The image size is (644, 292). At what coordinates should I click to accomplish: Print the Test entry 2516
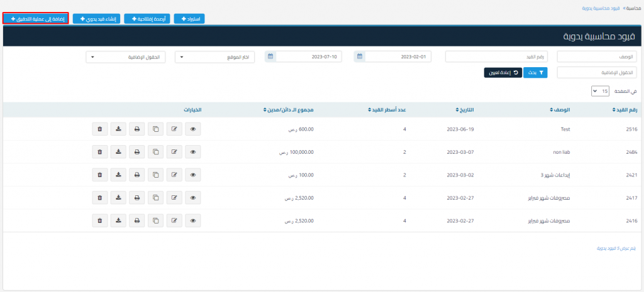click(136, 129)
